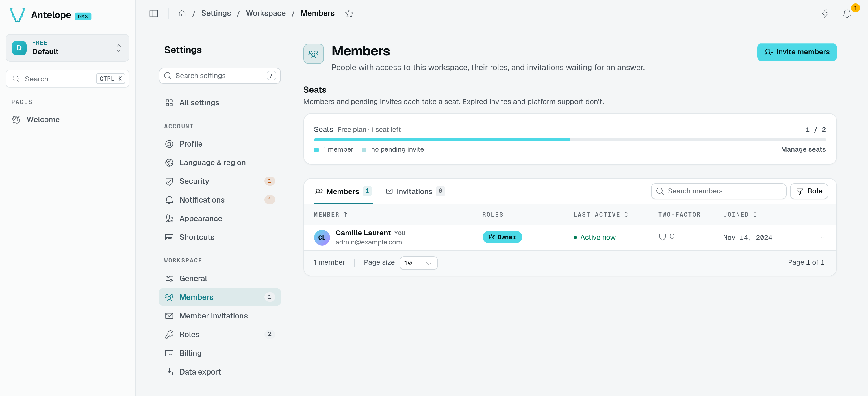Viewport: 868px width, 396px height.
Task: Open Roles settings
Action: (x=220, y=335)
